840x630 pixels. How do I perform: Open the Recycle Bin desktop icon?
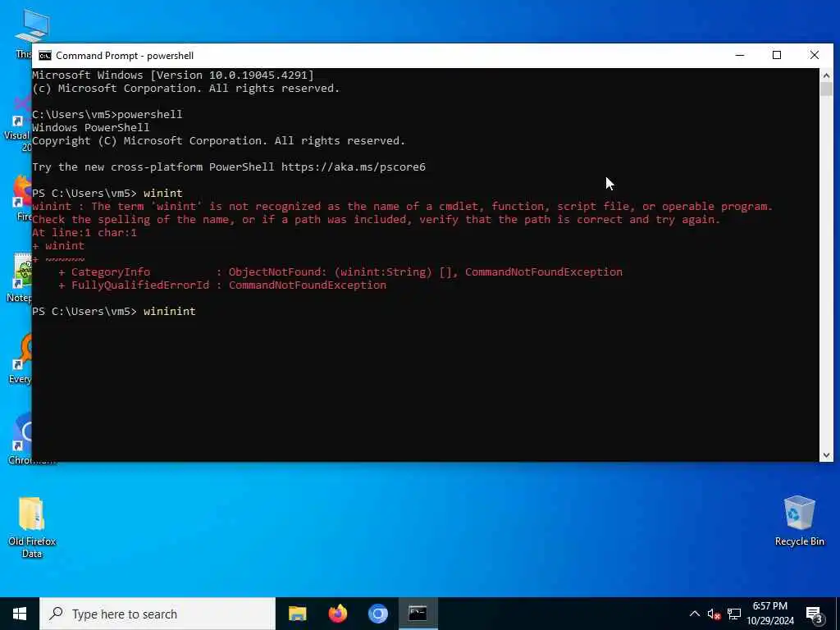(x=799, y=521)
